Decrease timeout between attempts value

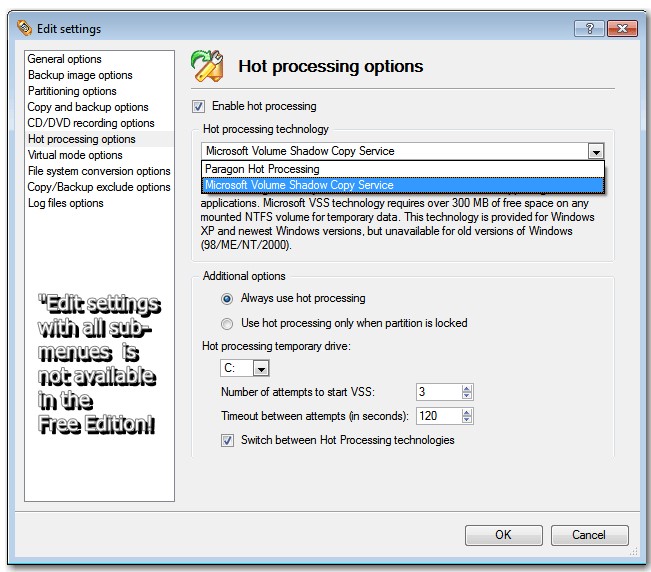coord(467,420)
